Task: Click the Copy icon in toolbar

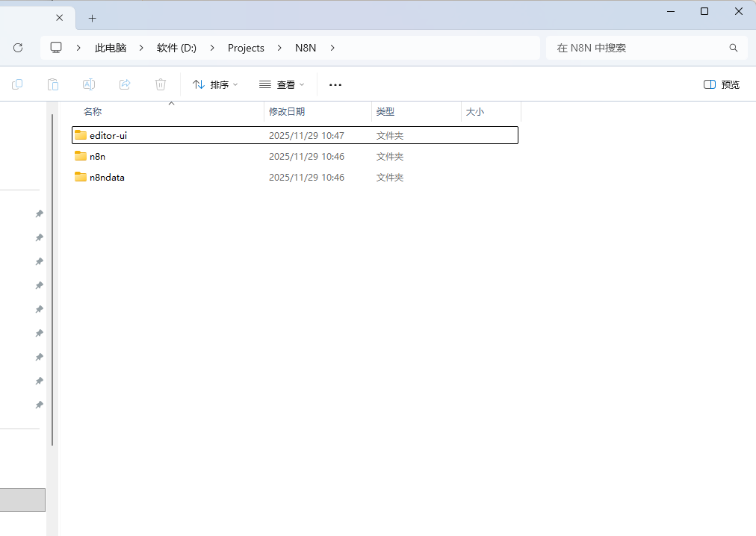Action: (17, 84)
